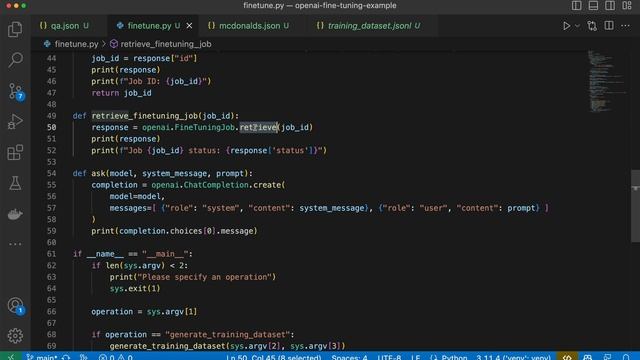The image size is (640, 360).
Task: Click the Synchronize Changes icon in status bar
Action: tap(66, 357)
